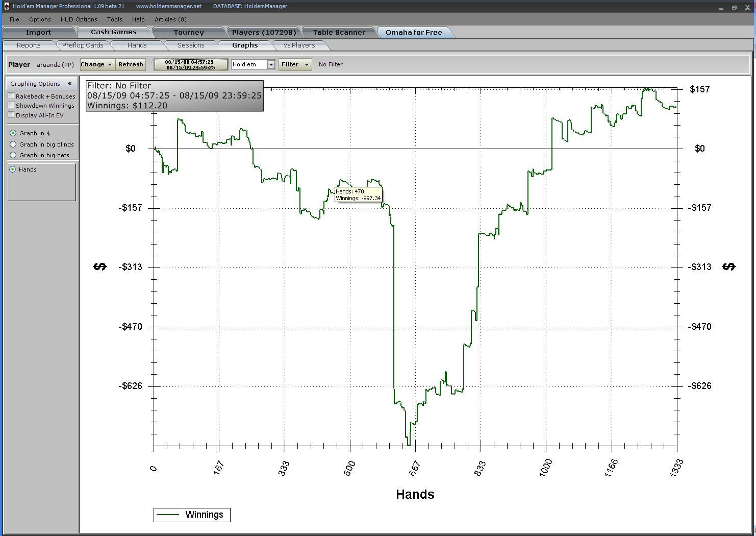Enable the Showdown Winnings checkbox
Screen dimensions: 756x536
coord(11,106)
